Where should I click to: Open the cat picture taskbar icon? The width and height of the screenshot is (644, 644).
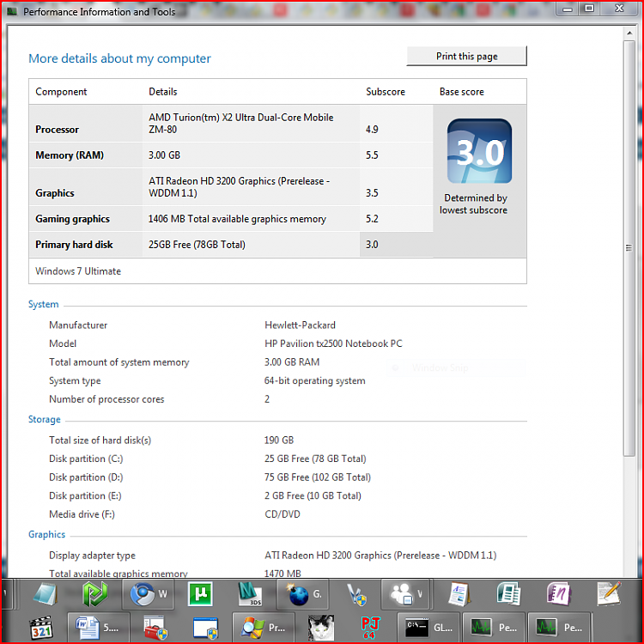[321, 628]
